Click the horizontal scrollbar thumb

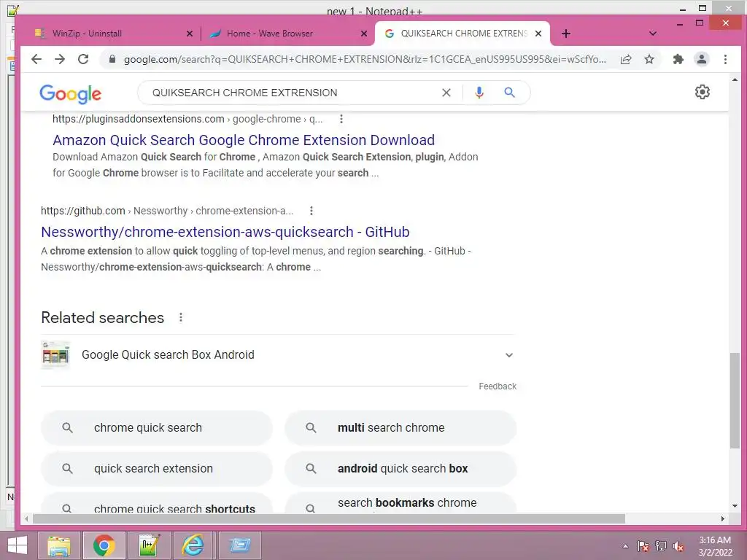pos(329,518)
